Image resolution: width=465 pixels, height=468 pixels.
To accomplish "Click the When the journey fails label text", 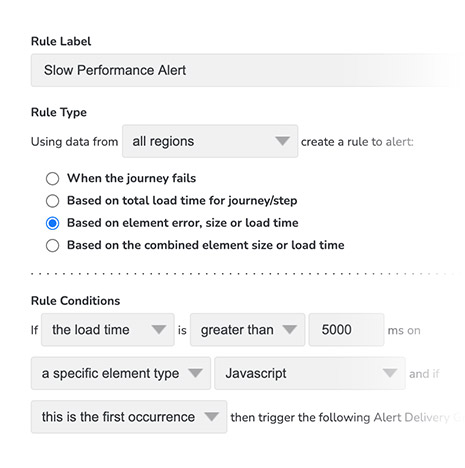I will pos(131,178).
